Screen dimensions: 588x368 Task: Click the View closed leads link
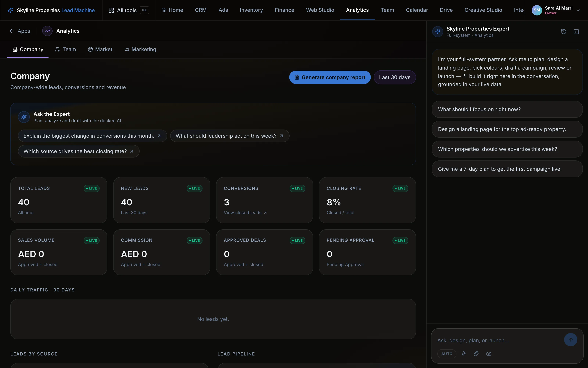coord(245,213)
